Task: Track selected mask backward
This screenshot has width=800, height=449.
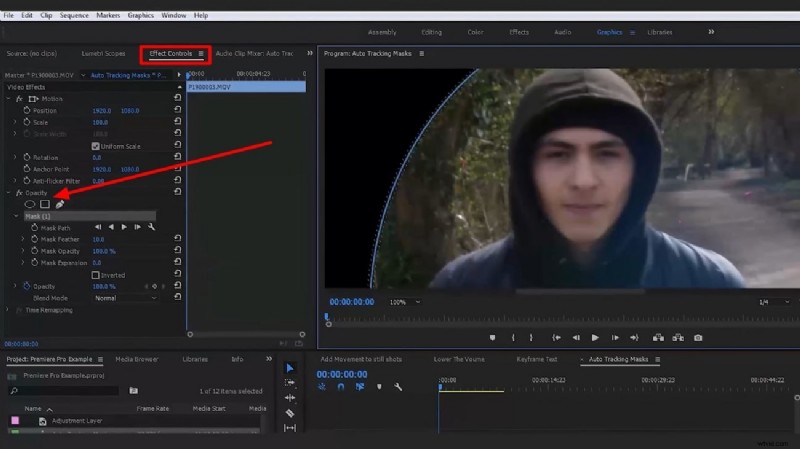Action: coord(111,227)
